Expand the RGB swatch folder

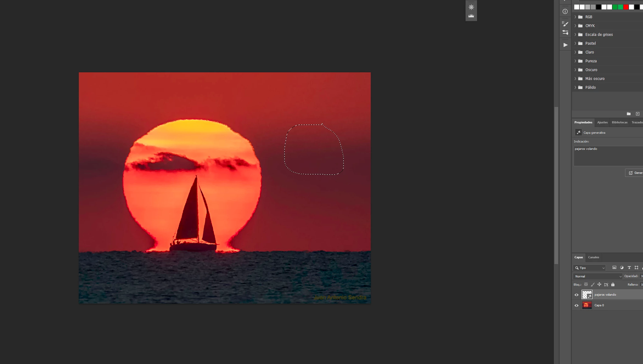[x=575, y=17]
